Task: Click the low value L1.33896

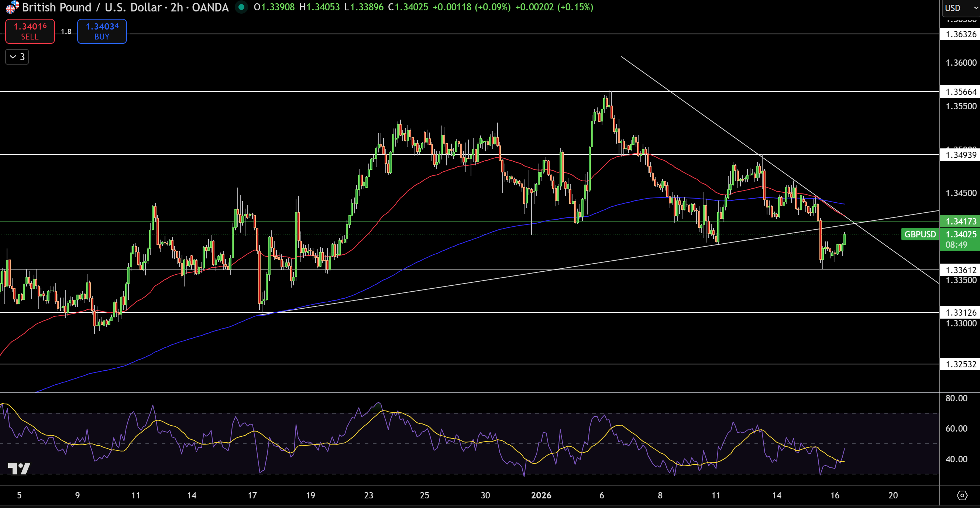Action: pyautogui.click(x=364, y=7)
